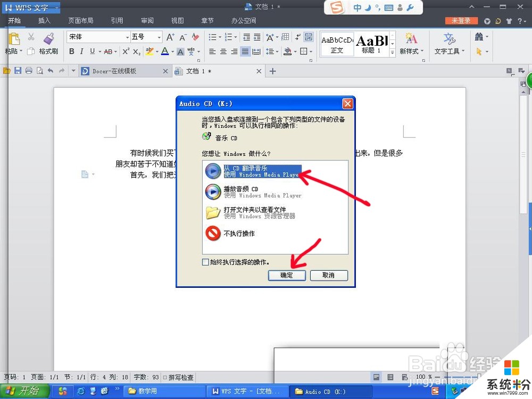
Task: Choose the 正文 style in gallery
Action: click(x=337, y=44)
